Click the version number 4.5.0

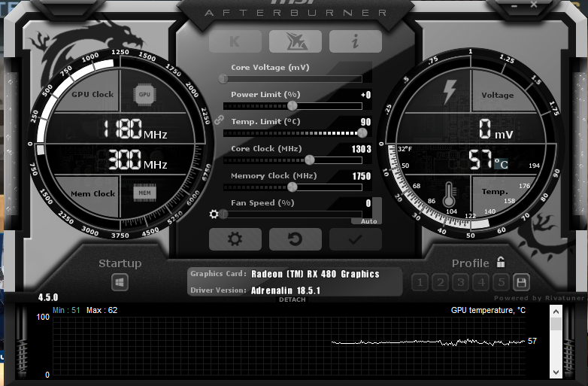[48, 297]
